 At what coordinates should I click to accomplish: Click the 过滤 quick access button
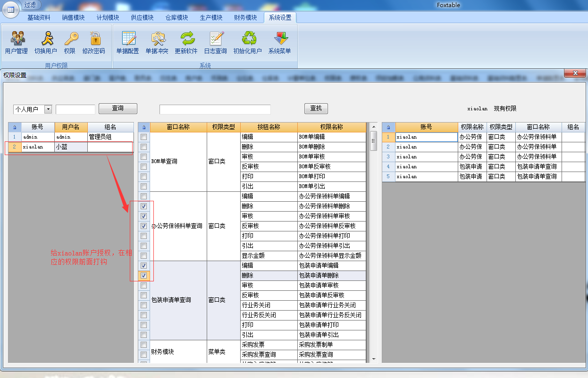(x=31, y=5)
